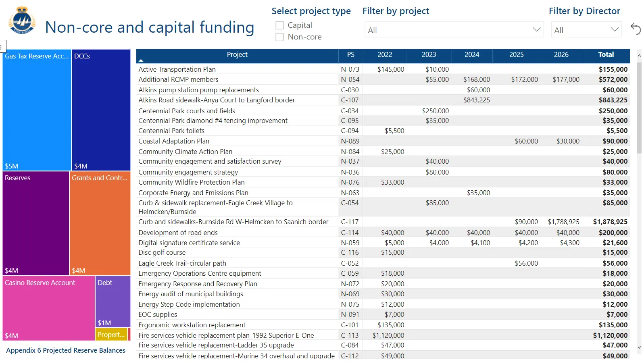Select the Active Transportation Plan row
This screenshot has height=364, width=644.
(383, 69)
